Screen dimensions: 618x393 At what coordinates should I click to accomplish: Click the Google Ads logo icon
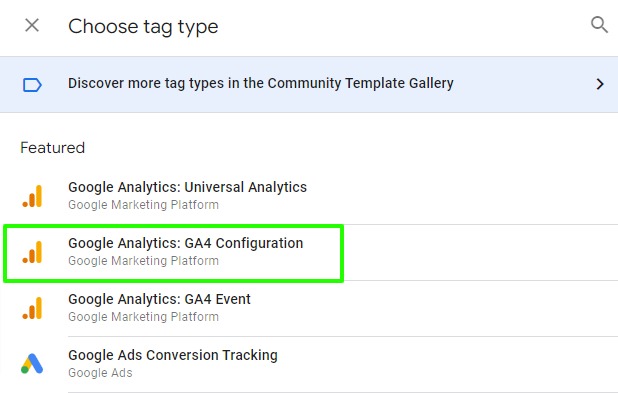[x=32, y=363]
